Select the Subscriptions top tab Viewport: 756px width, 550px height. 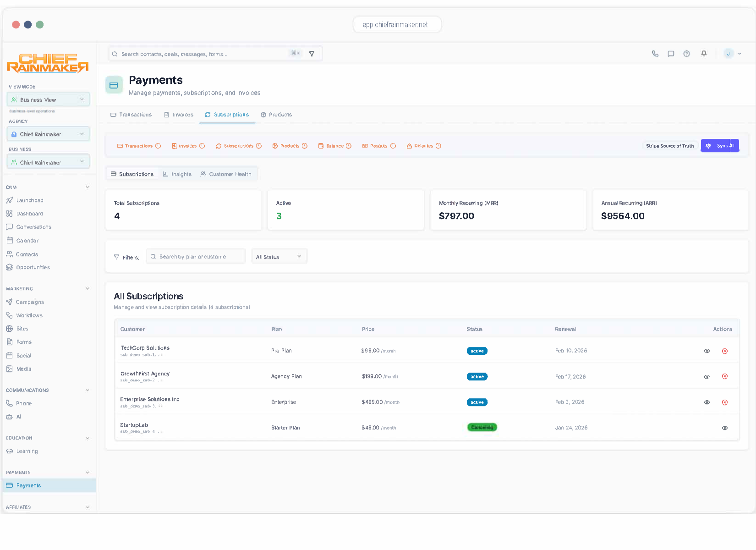227,115
